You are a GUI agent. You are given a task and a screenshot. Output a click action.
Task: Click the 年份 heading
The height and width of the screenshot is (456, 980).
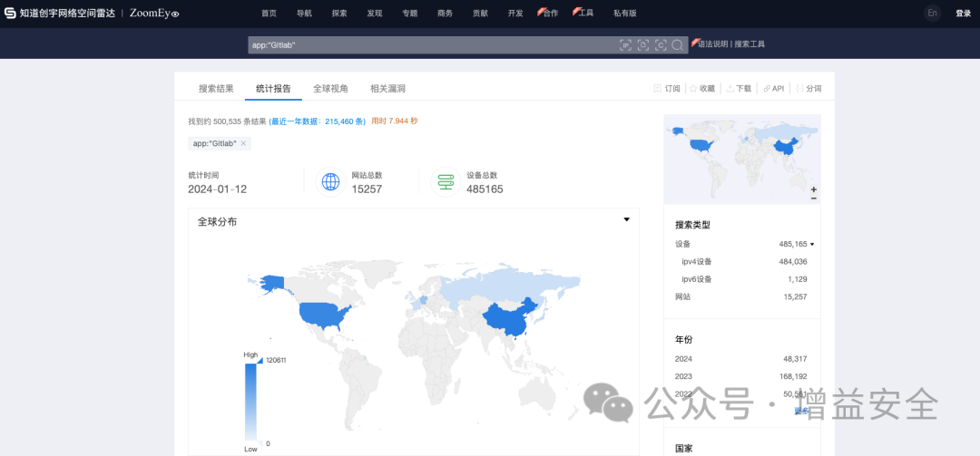point(684,340)
